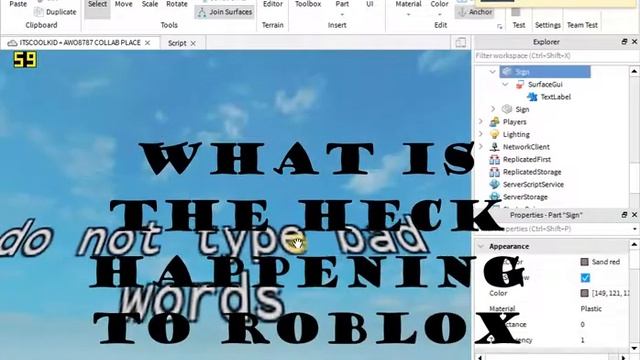Click the cloud icon on place tab
This screenshot has width=640, height=360.
[12, 43]
